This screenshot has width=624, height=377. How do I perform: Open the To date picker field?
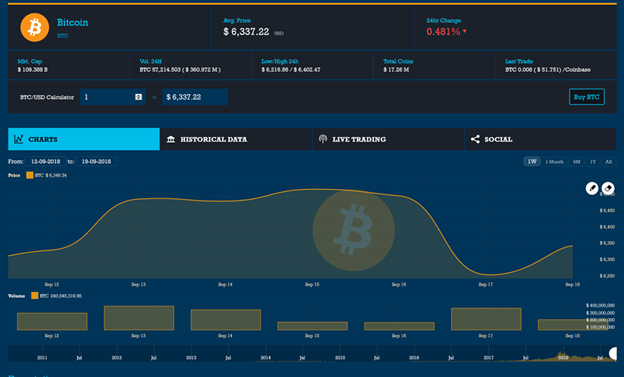click(96, 161)
